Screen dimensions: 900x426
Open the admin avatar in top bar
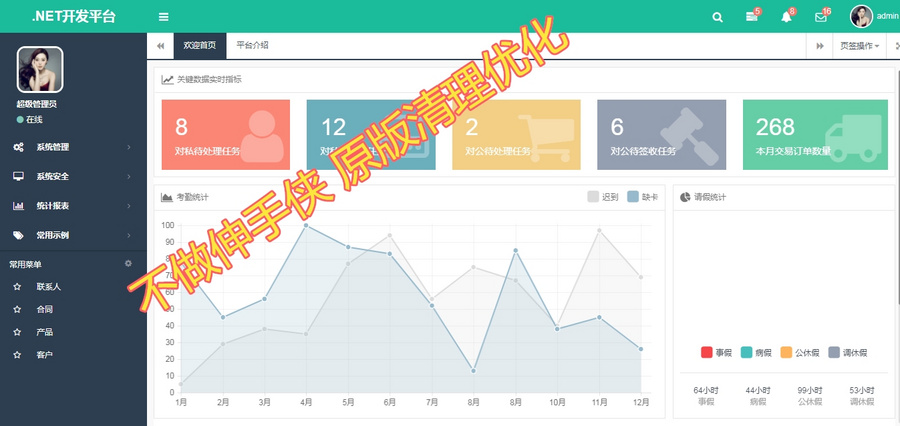(x=861, y=17)
